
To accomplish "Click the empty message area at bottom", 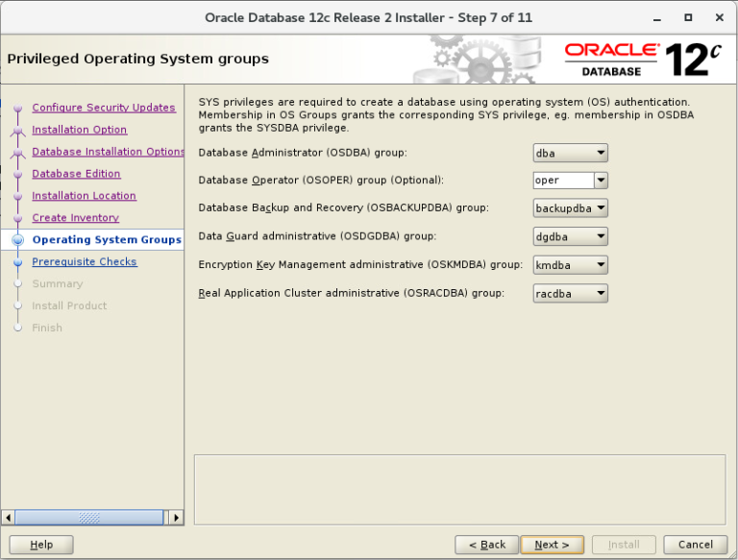I will 460,490.
